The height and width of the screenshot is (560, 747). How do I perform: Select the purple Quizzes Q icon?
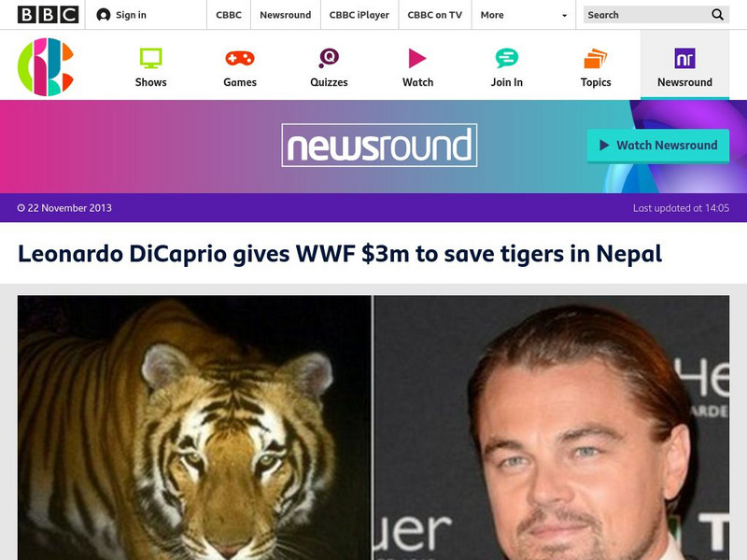coord(329,58)
